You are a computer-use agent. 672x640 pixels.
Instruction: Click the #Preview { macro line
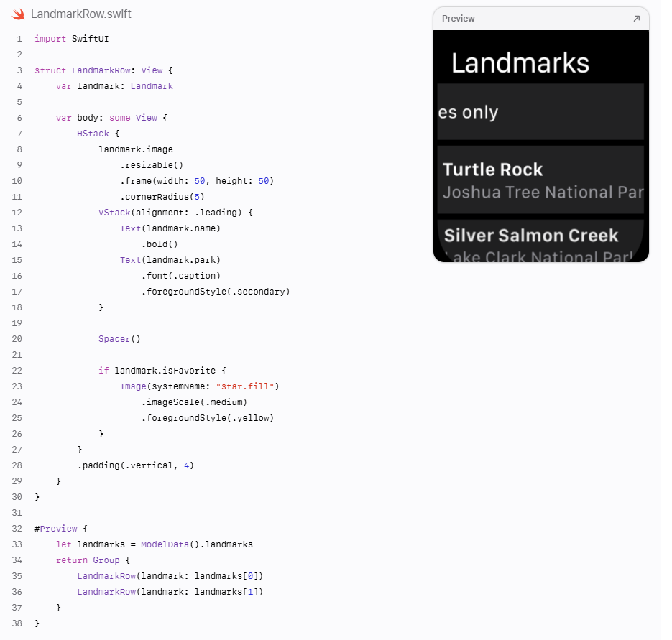pos(61,529)
